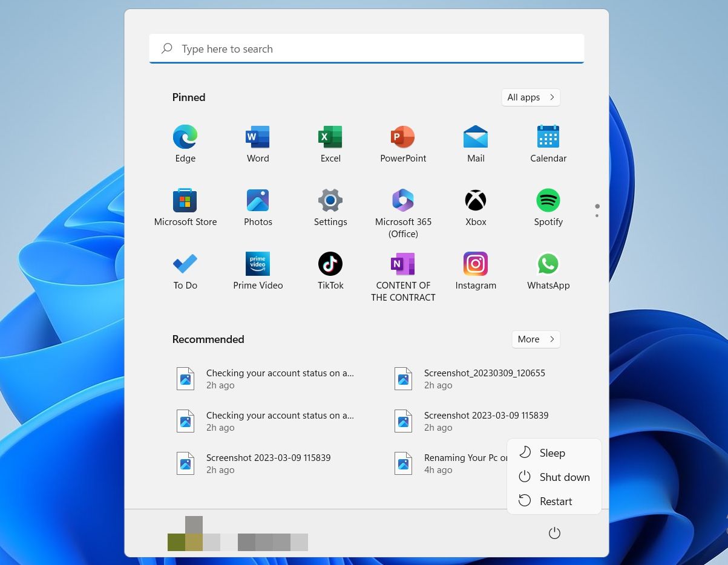This screenshot has width=728, height=565.
Task: Open the Instagram app icon
Action: [x=476, y=264]
